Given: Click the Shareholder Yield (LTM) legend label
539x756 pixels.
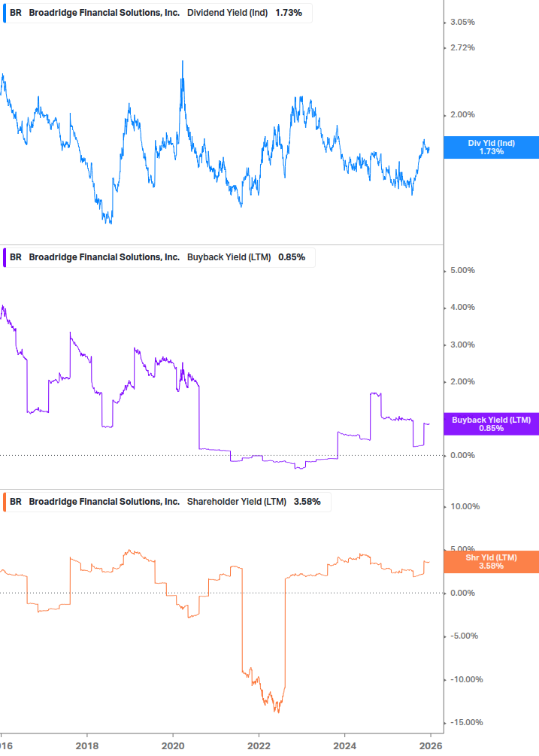Looking at the screenshot, I should point(237,502).
